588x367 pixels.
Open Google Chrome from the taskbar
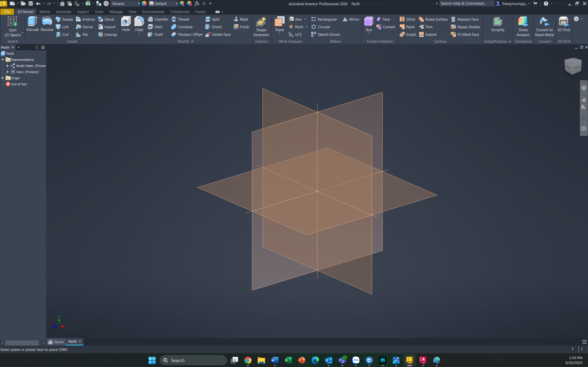(248, 360)
